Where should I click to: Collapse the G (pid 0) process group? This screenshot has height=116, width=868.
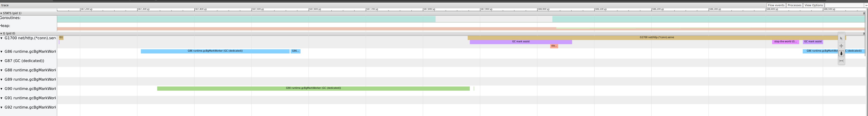[1, 33]
